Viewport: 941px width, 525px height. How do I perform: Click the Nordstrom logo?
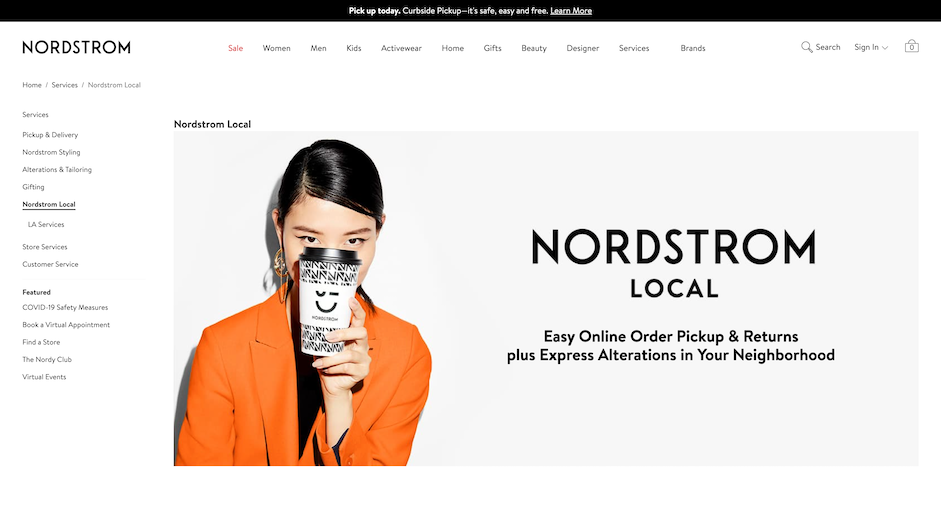point(76,47)
